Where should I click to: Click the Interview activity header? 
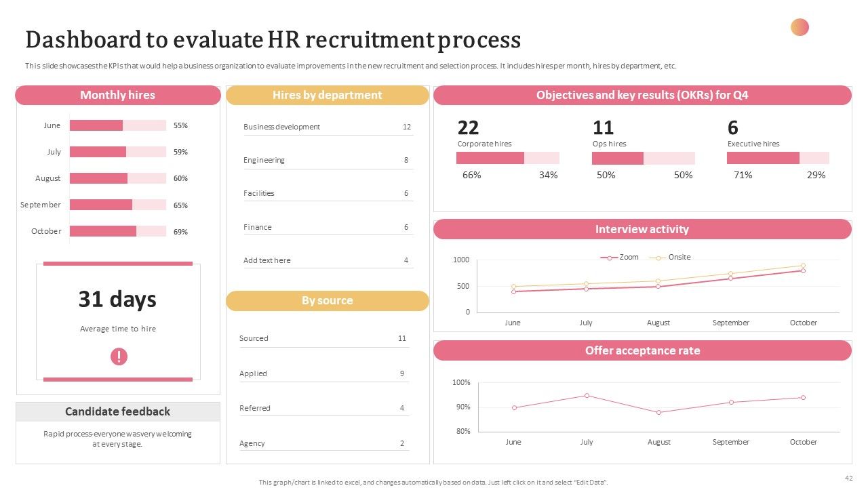pos(642,229)
